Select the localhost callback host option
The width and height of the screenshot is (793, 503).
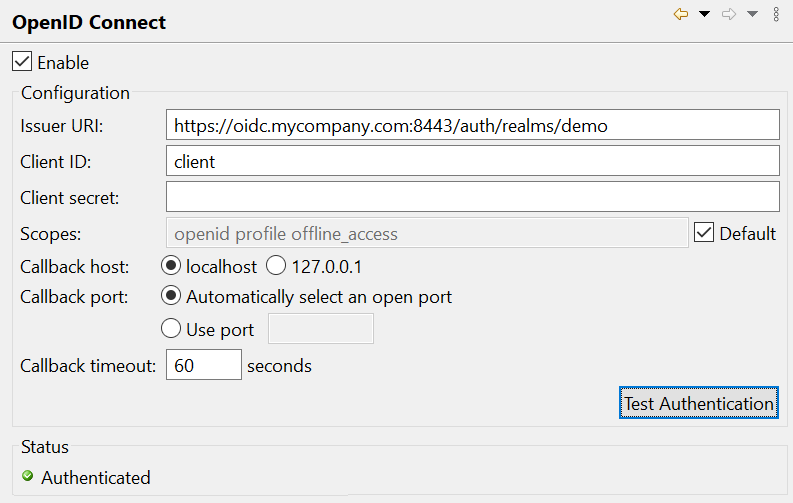(x=171, y=265)
